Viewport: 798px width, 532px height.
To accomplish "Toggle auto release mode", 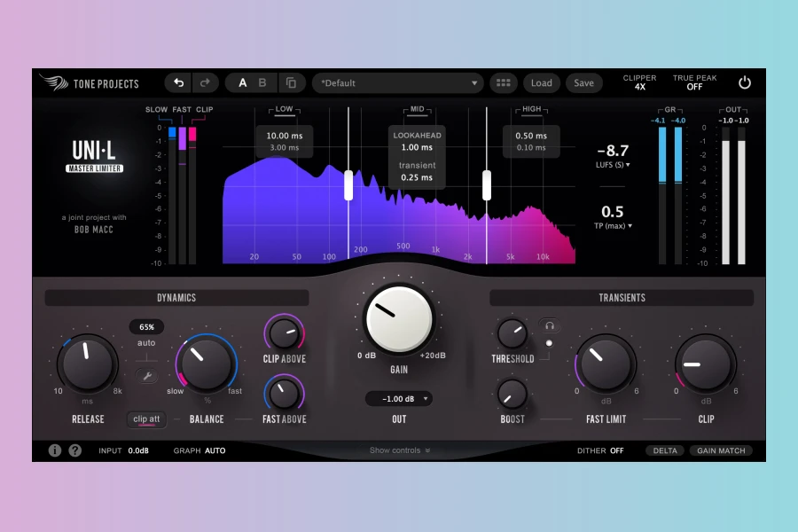I will [146, 343].
